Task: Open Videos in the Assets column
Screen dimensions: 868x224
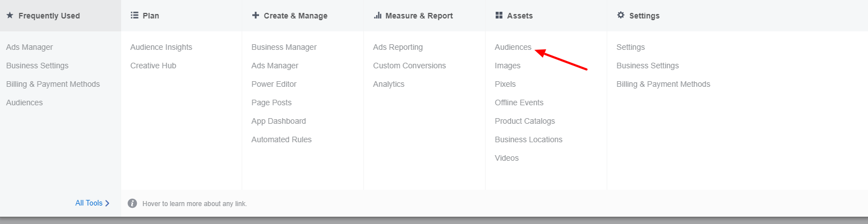Action: pyautogui.click(x=507, y=158)
